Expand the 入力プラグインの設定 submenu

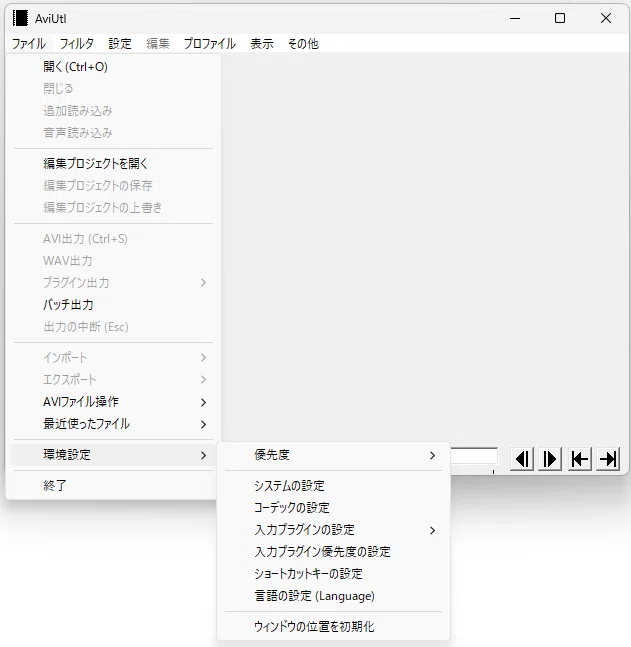tap(333, 530)
